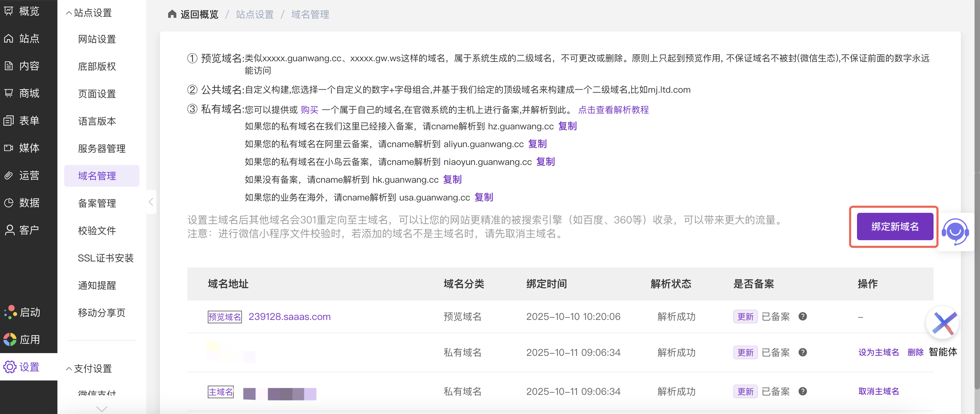Open the 点击查看解析教程 link
This screenshot has height=414, width=980.
(613, 110)
